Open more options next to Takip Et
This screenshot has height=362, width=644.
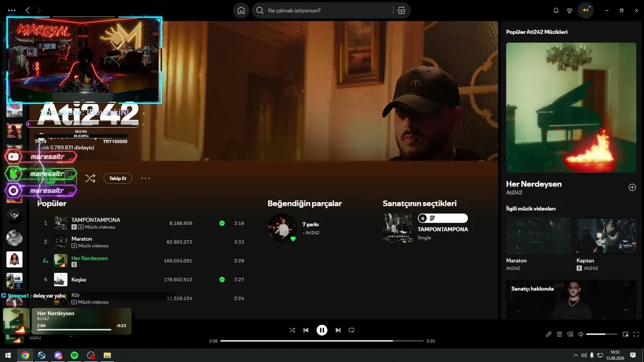[x=145, y=178]
